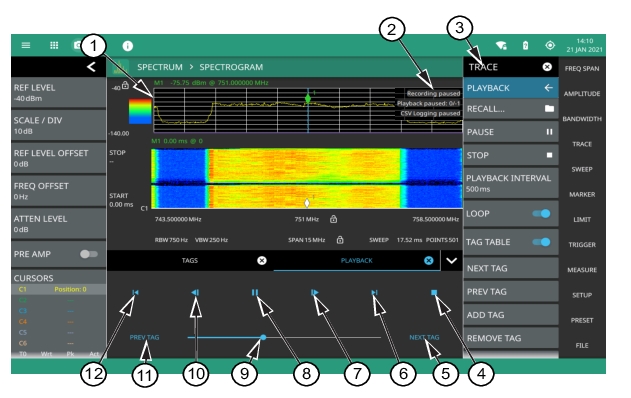The height and width of the screenshot is (398, 631).
Task: Step forward one frame in playback
Action: coord(315,293)
